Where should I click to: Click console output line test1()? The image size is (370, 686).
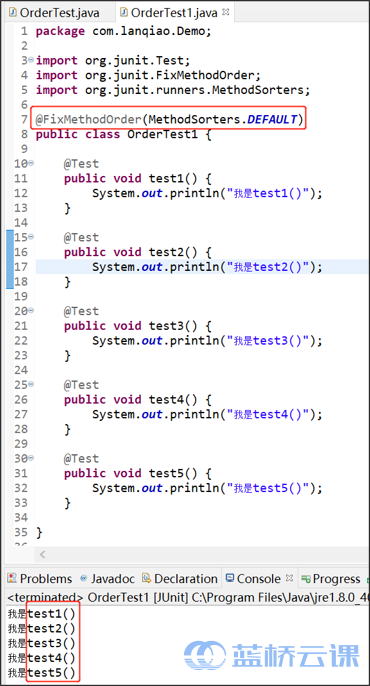tap(42, 614)
